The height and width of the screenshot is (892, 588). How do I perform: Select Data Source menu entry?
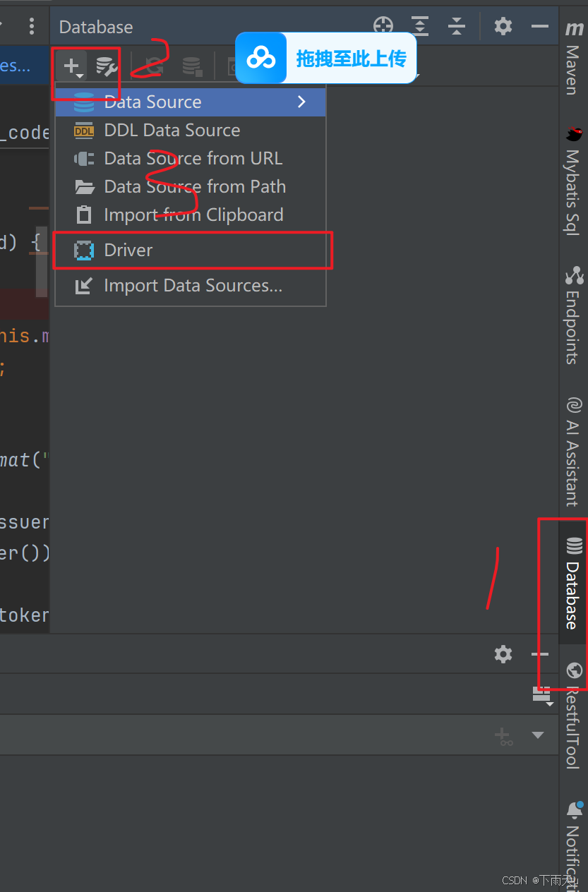point(191,102)
